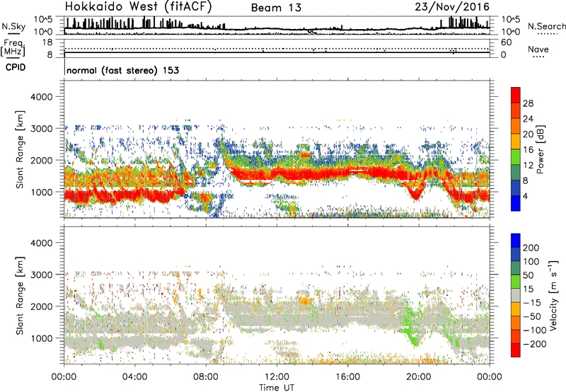Click the "2000" tick of the power panel
566x392 pixels.
point(42,160)
